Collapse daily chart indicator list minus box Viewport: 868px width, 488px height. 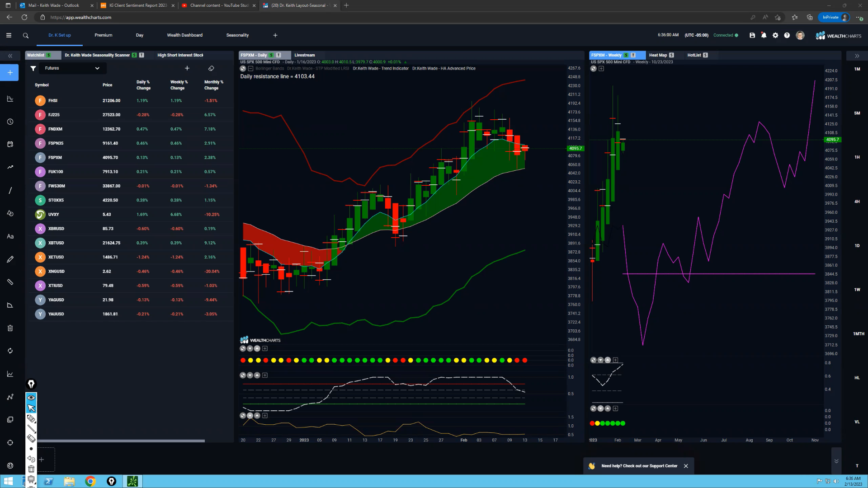(250, 69)
